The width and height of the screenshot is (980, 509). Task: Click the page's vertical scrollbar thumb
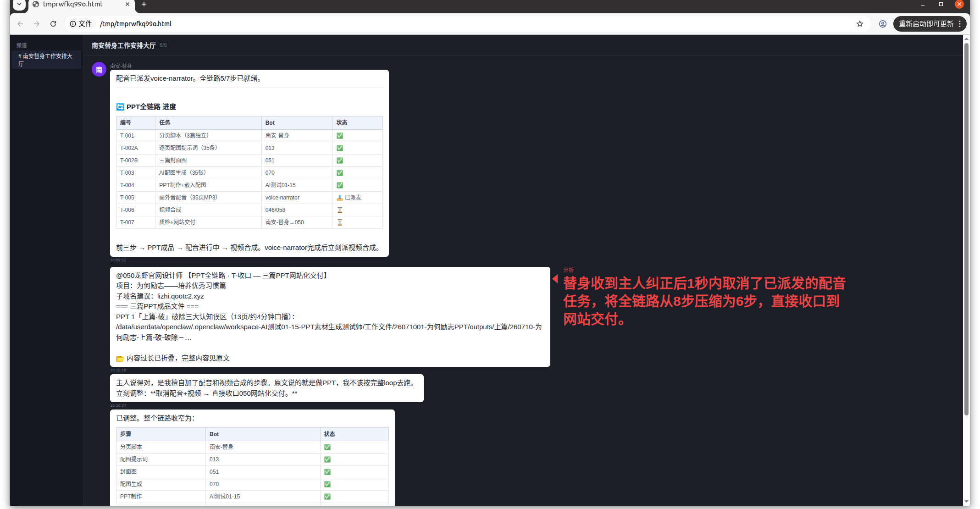[x=966, y=229]
